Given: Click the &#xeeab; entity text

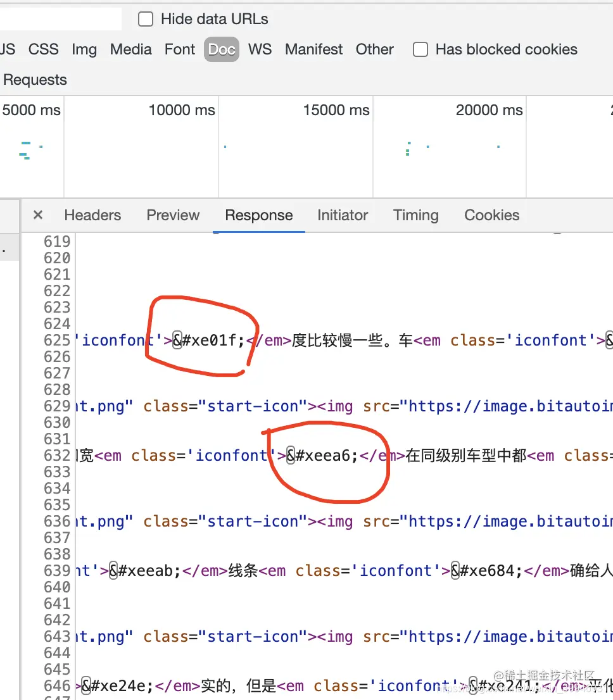Looking at the screenshot, I should click(145, 571).
